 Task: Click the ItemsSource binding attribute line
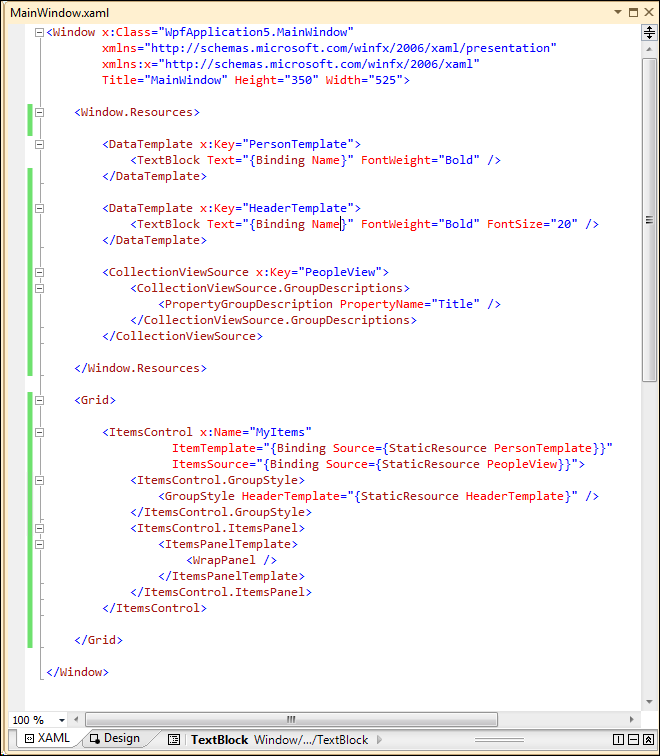[378, 464]
